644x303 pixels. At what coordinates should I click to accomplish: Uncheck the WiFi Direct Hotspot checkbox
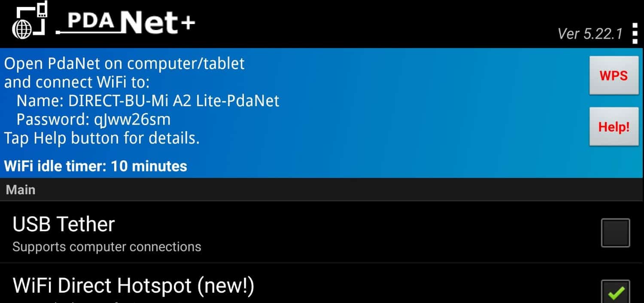(x=615, y=291)
